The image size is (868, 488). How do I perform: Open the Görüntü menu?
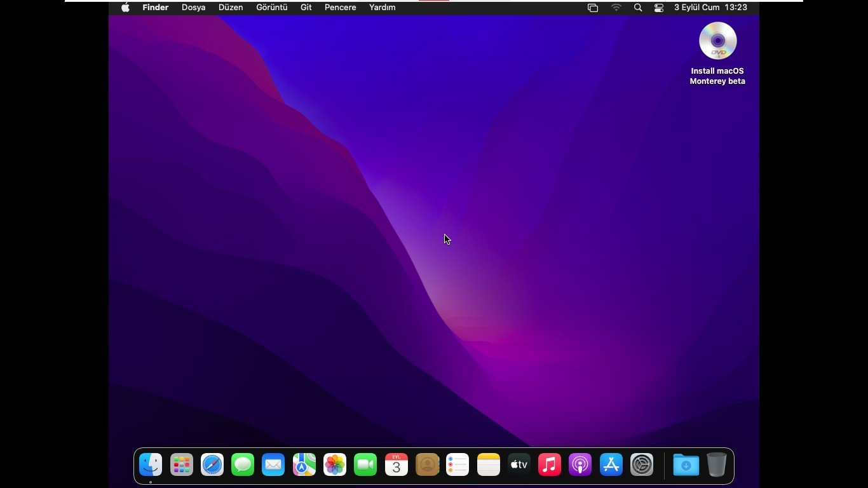click(x=271, y=8)
